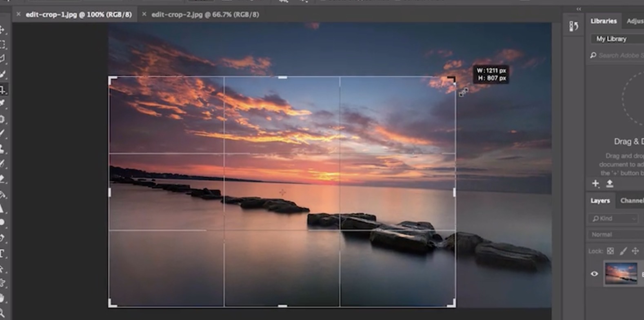This screenshot has height=320, width=644.
Task: Select the Clone Stamp tool
Action: coord(2,149)
